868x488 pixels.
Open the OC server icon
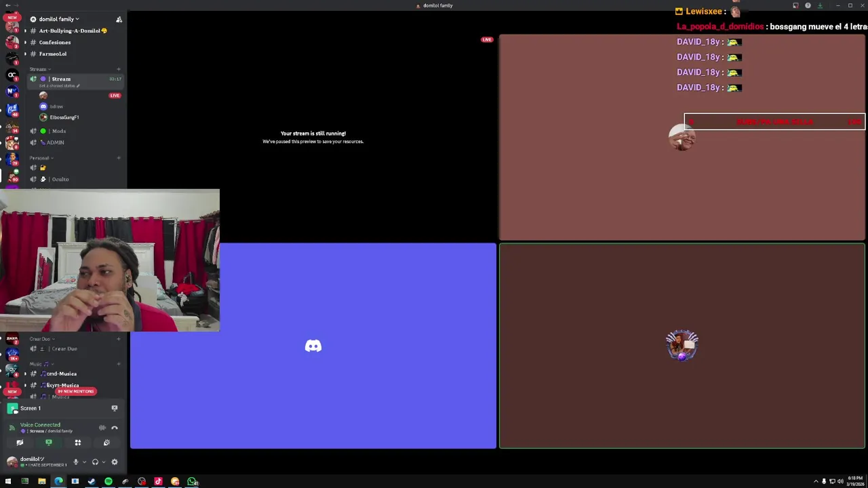[x=12, y=75]
